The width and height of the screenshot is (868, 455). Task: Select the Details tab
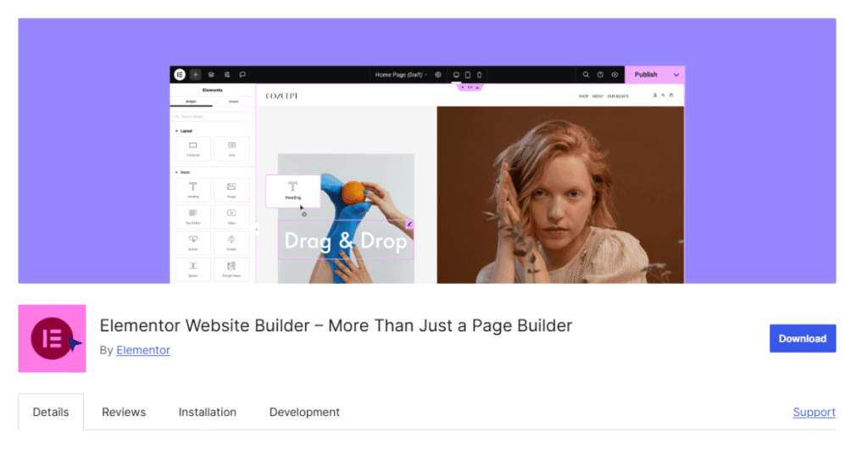coord(51,412)
